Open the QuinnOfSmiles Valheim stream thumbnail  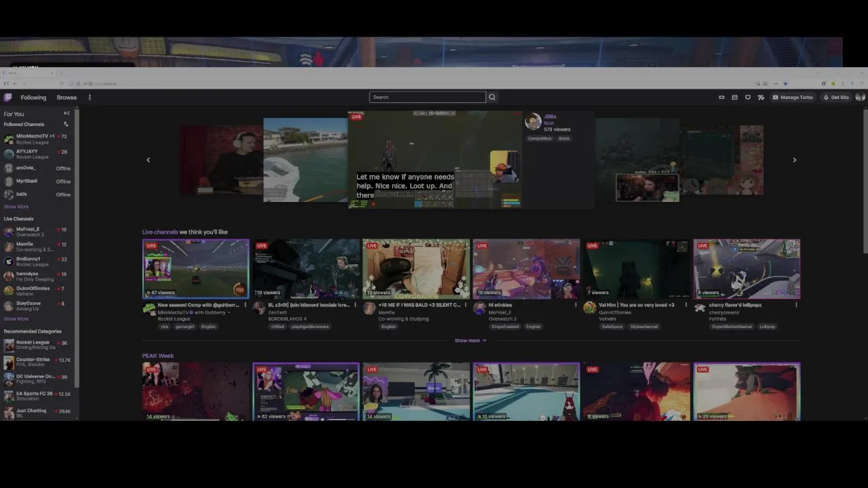pyautogui.click(x=636, y=268)
